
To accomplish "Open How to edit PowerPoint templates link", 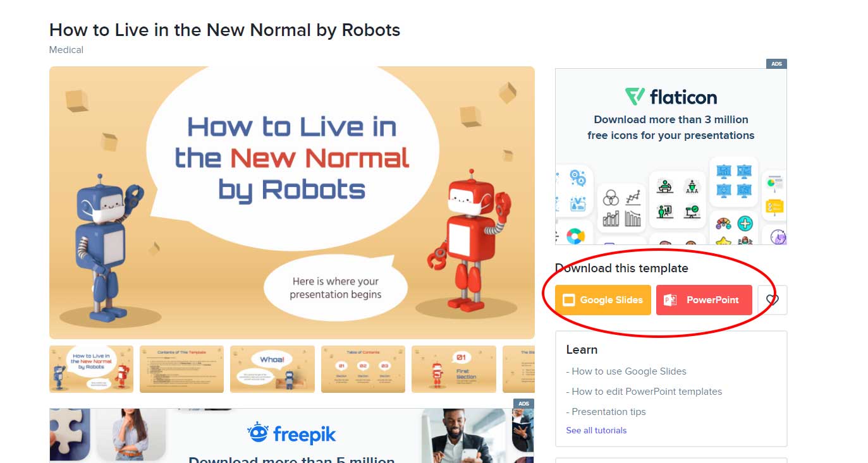I will coord(644,392).
